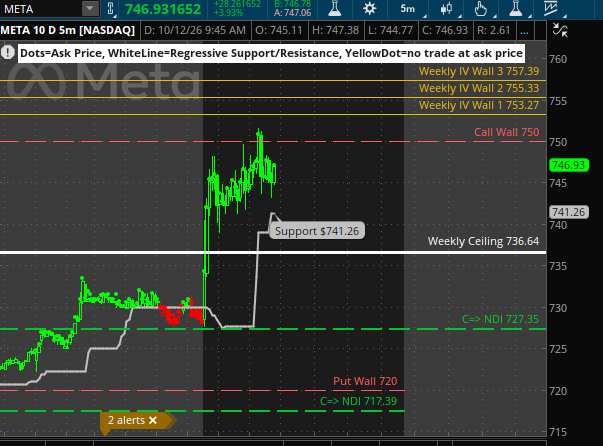
Task: Click the low value L: 744.77
Action: [390, 30]
